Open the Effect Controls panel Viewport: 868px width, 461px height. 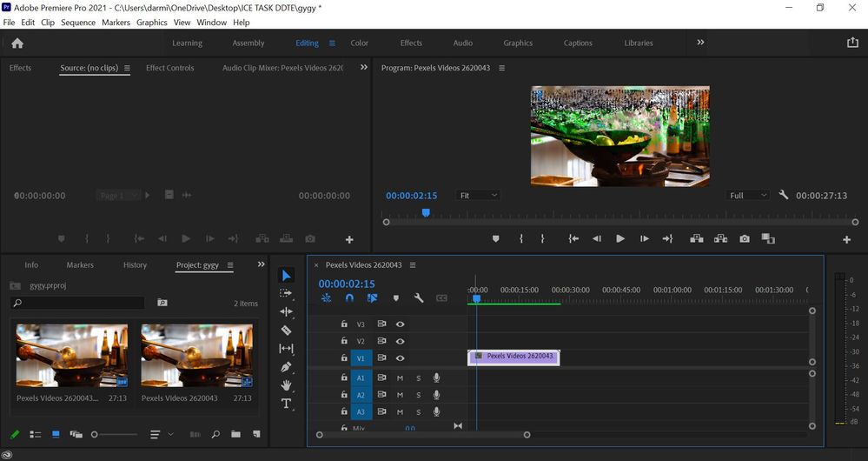tap(169, 68)
